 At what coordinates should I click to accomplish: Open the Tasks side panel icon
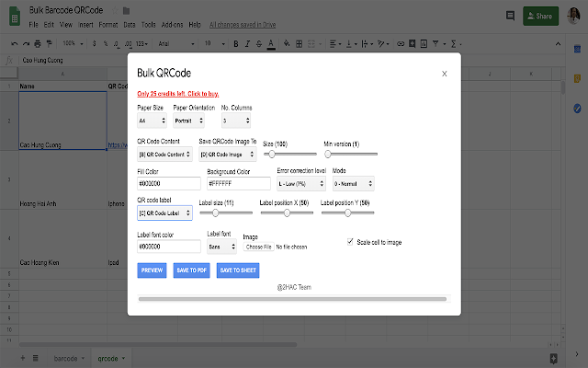pos(577,109)
